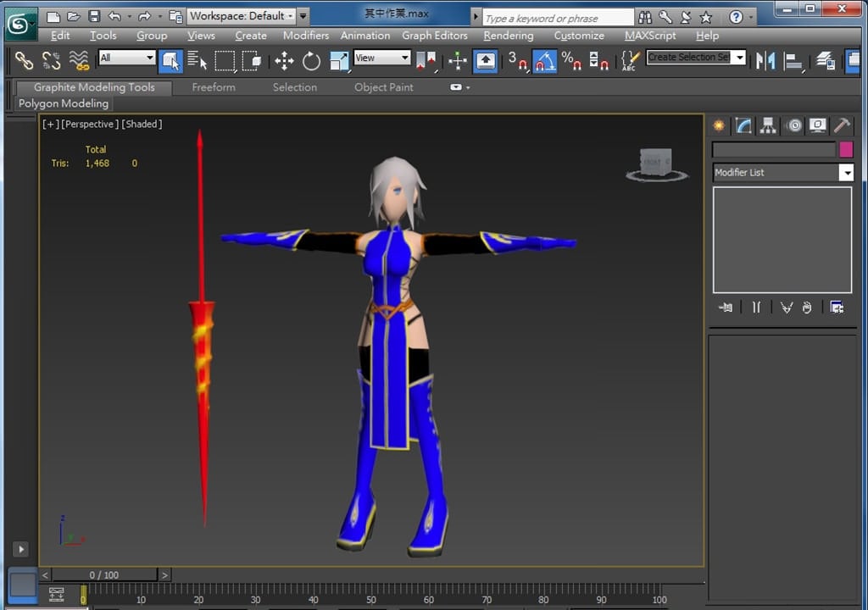Image resolution: width=868 pixels, height=610 pixels.
Task: Click the search keyword input field
Action: [557, 18]
